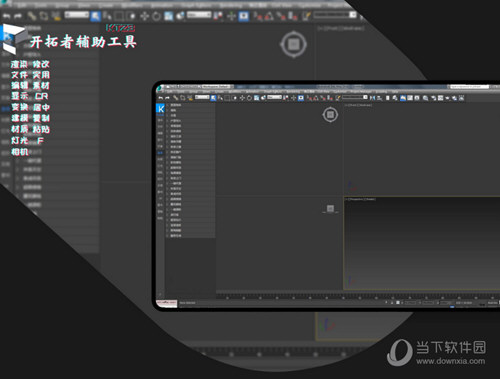
Task: Click Redo in the framed 3ds Max window
Action: coord(167,98)
